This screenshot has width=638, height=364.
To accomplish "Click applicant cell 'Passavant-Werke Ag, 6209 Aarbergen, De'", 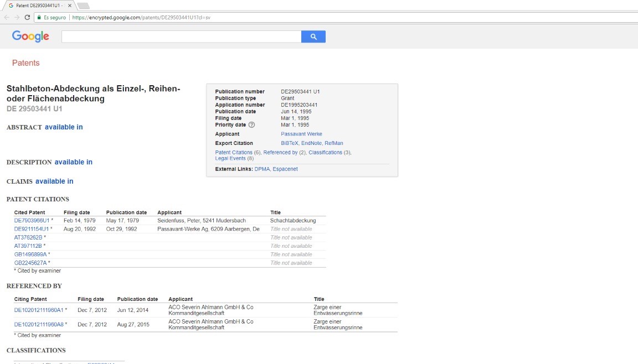I will coord(208,229).
